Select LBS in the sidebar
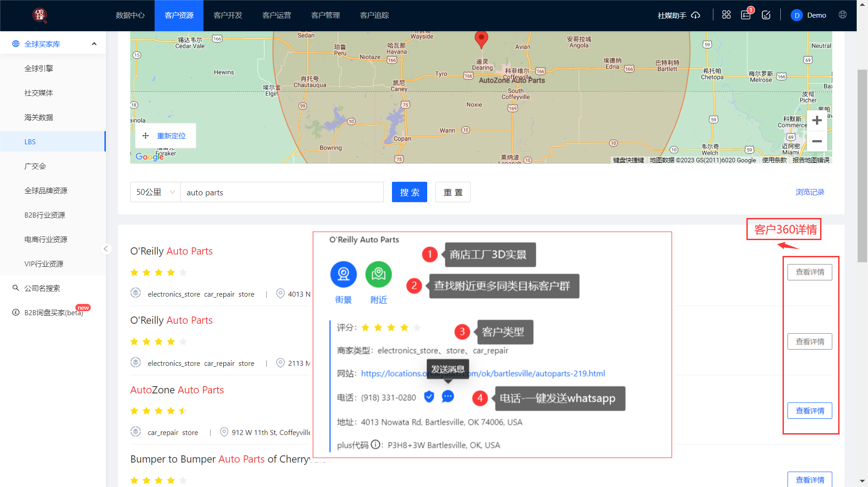The image size is (868, 487). click(x=53, y=142)
